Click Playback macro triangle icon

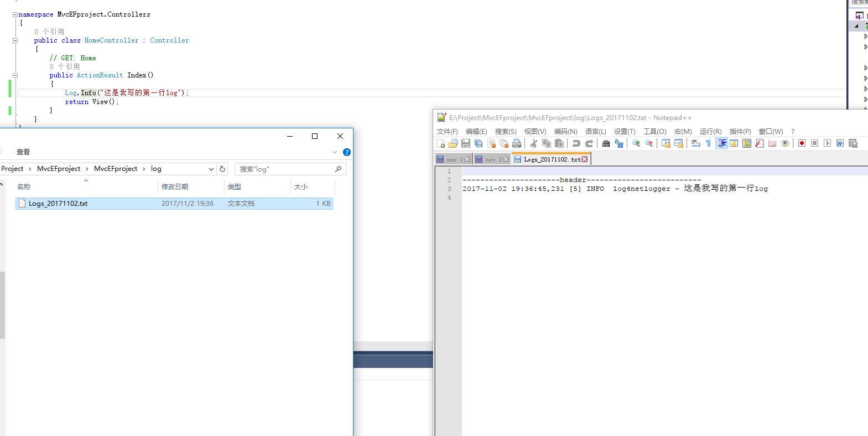click(827, 143)
